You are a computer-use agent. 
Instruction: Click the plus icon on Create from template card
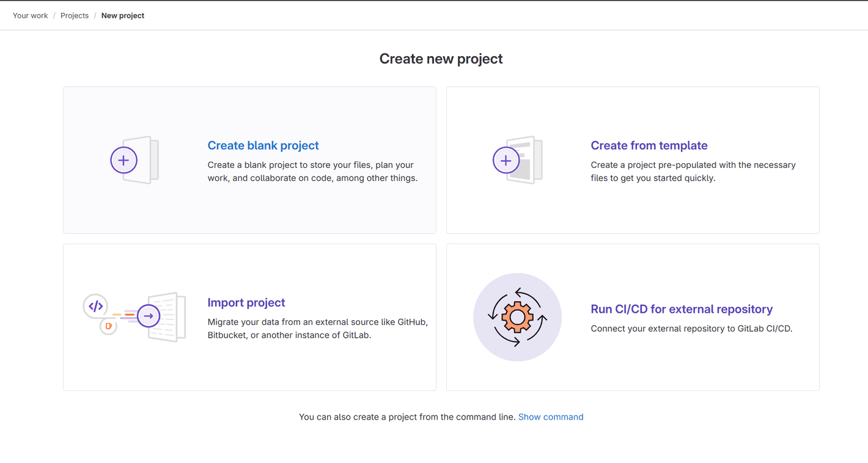click(x=506, y=160)
